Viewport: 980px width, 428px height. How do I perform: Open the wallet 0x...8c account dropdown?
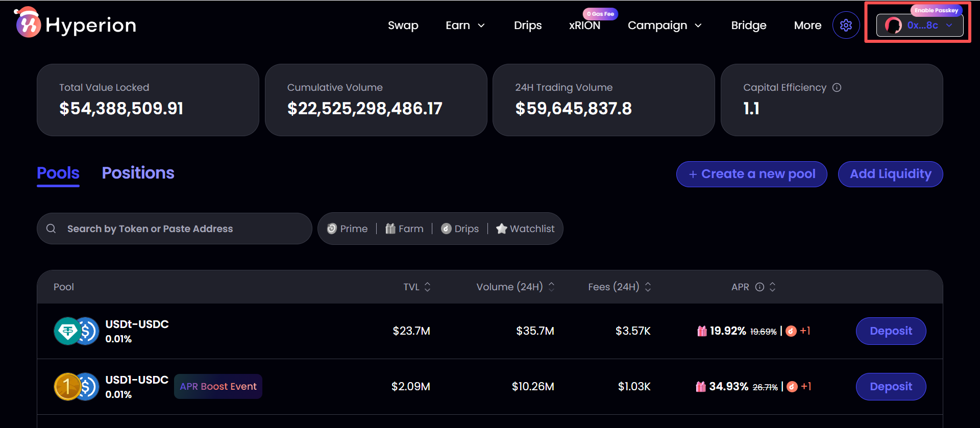[919, 25]
